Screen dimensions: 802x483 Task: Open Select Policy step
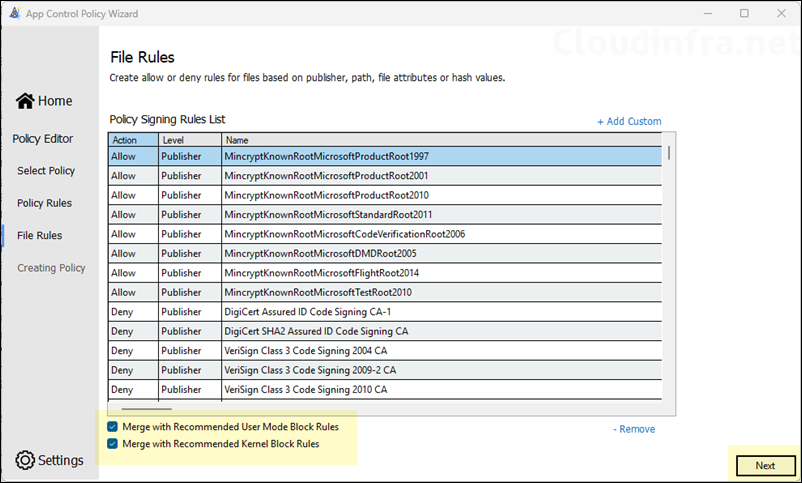[x=46, y=171]
